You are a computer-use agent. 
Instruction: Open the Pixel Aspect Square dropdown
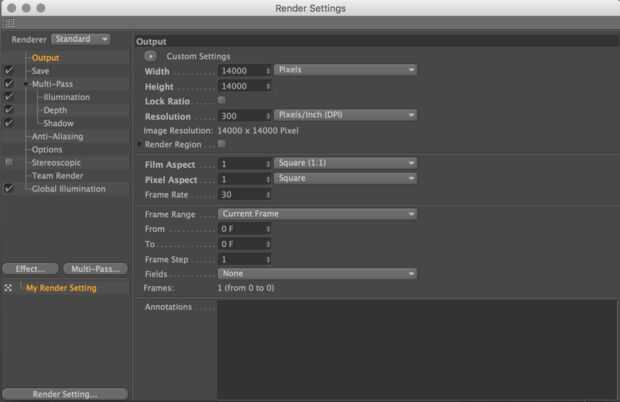click(345, 178)
